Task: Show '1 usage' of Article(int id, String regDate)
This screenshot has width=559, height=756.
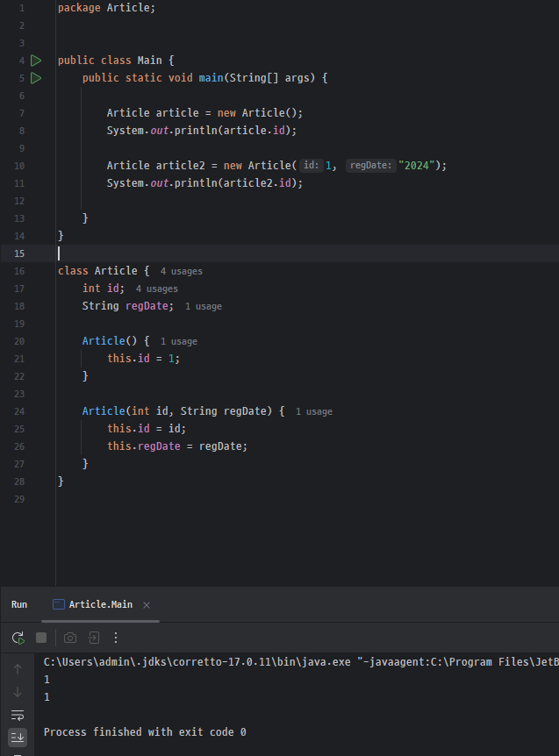Action: (x=314, y=411)
